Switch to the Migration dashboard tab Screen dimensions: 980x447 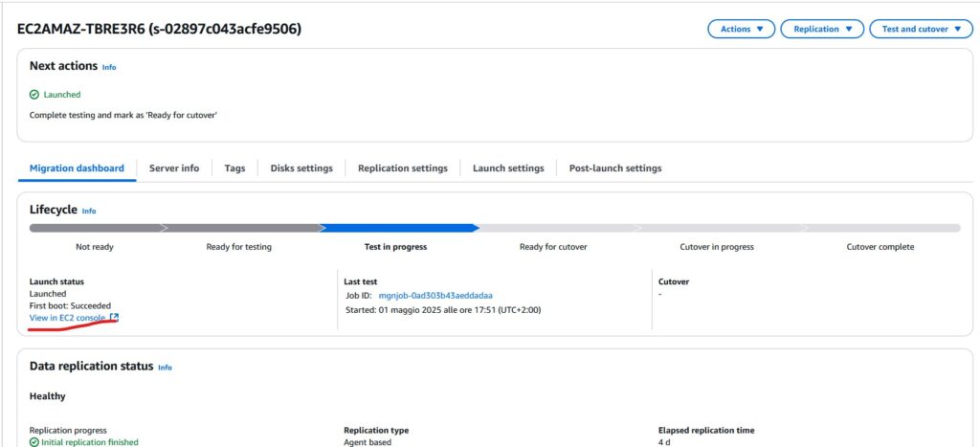tap(77, 168)
